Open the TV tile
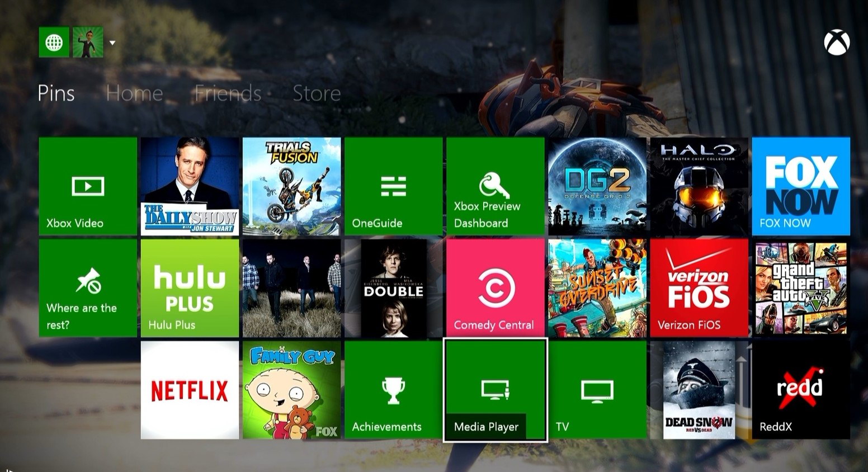 597,390
